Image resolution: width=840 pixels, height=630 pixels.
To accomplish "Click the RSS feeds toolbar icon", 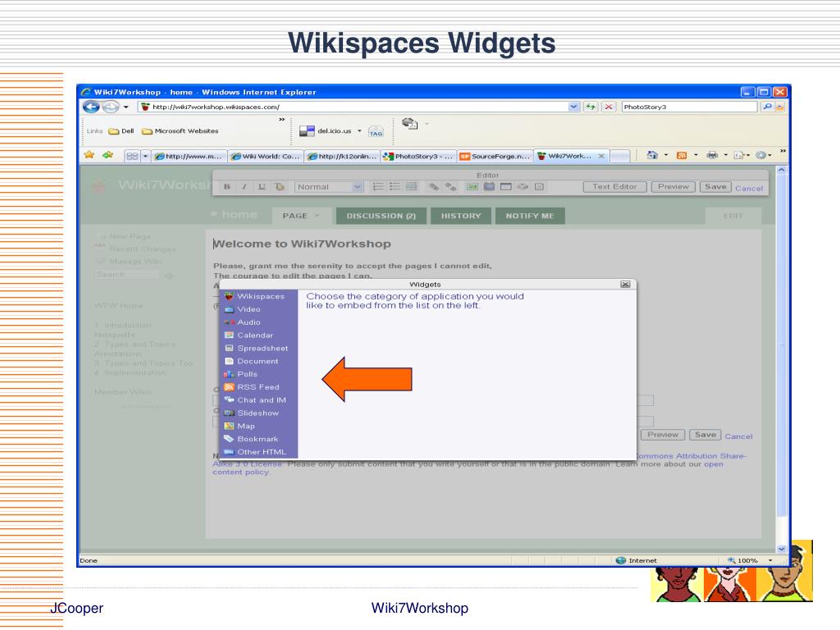I will (x=682, y=155).
